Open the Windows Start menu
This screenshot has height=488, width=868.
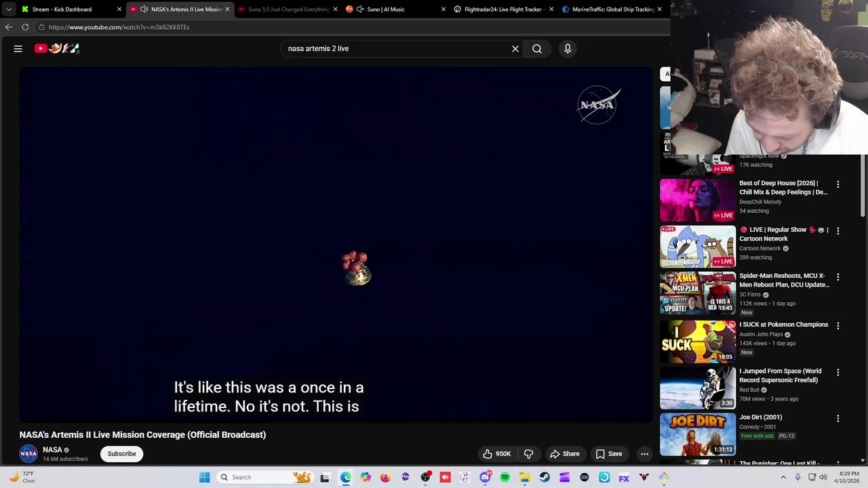204,477
